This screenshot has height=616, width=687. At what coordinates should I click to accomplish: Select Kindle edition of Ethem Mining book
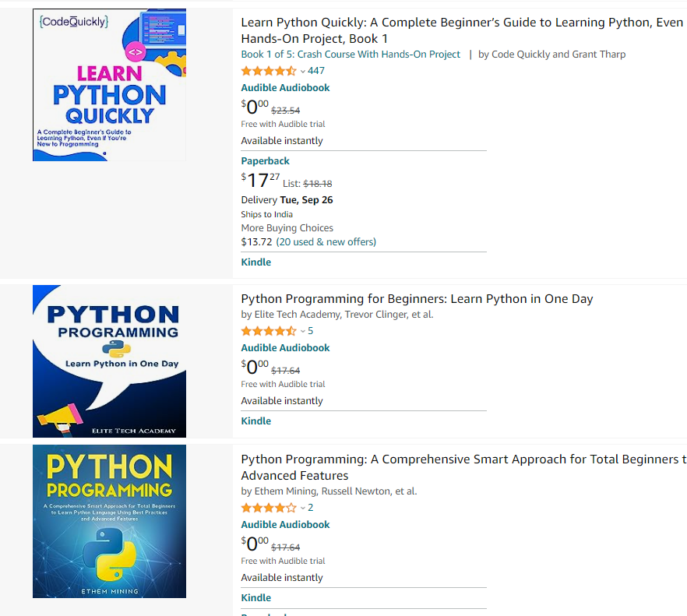[256, 598]
